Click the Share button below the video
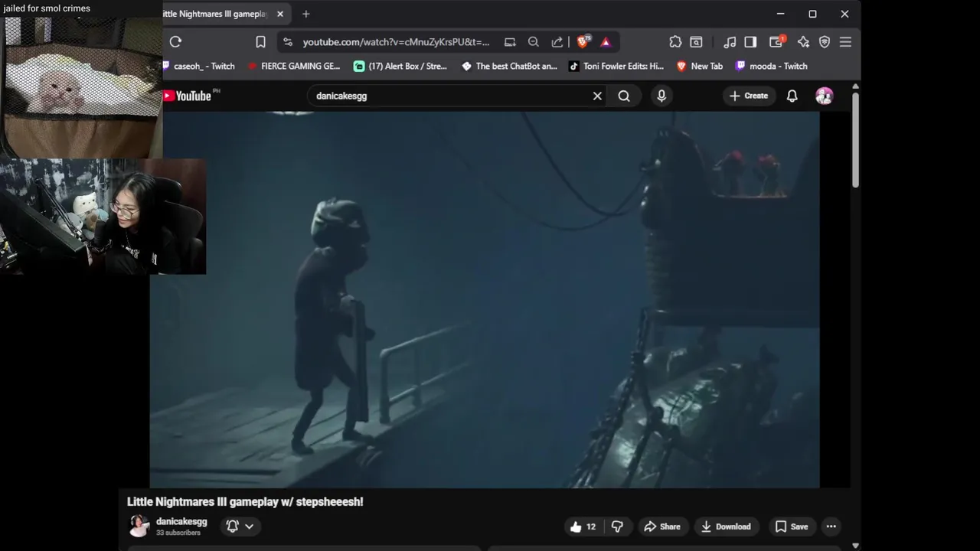 pyautogui.click(x=662, y=527)
